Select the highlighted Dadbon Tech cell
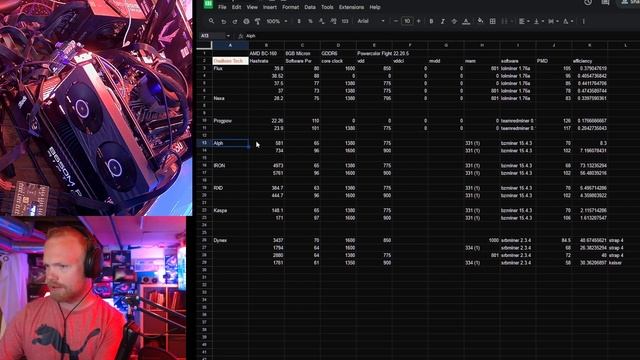This screenshot has height=360, width=640. 230,61
